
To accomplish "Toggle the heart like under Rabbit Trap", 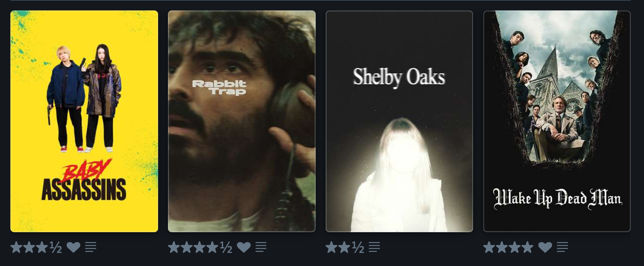I will 244,247.
